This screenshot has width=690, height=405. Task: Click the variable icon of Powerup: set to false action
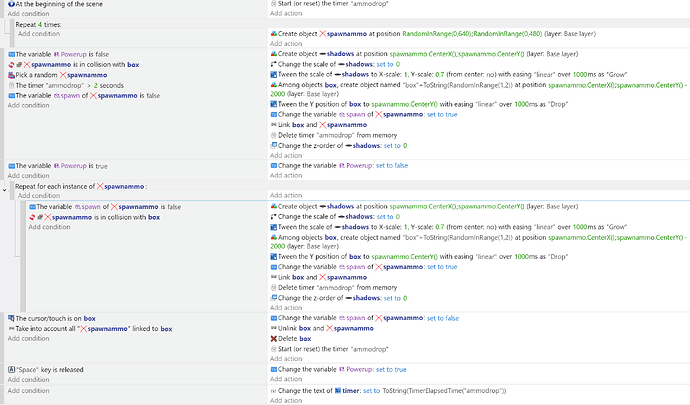[274, 166]
